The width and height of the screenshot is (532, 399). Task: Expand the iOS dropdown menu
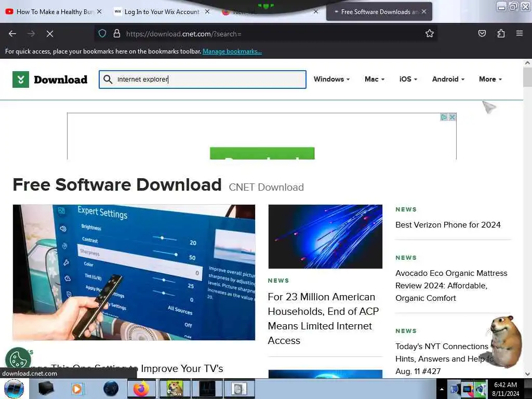pos(408,79)
